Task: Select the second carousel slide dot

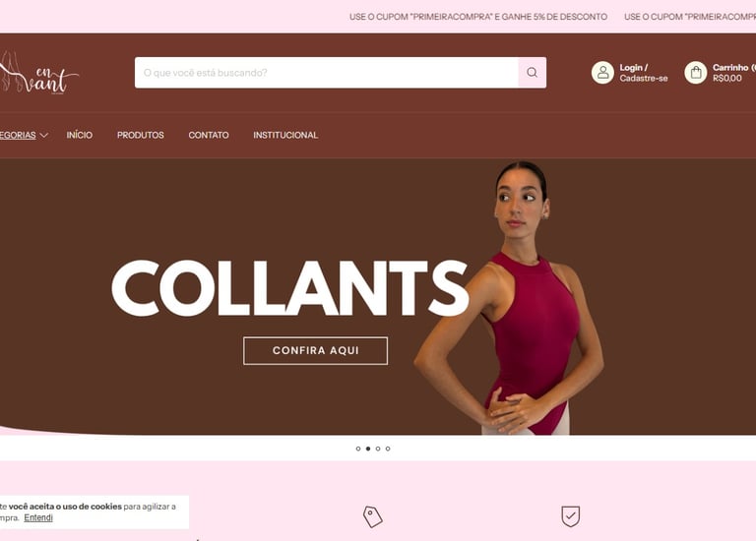Action: point(368,449)
